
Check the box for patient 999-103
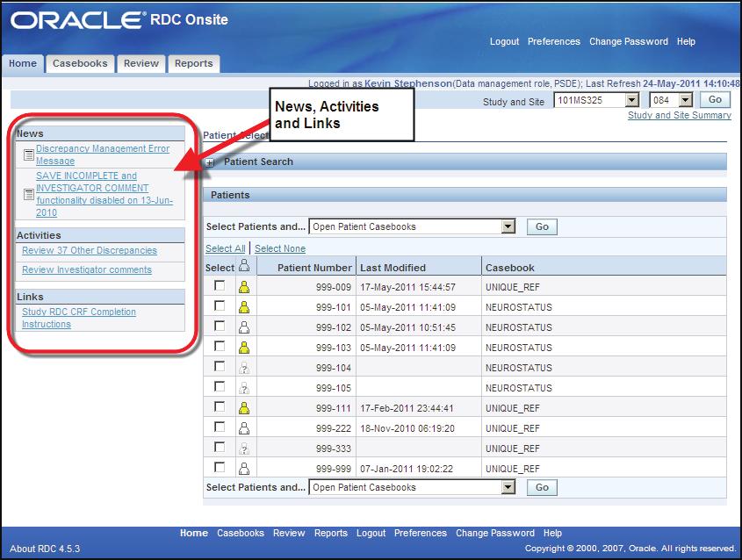[220, 346]
